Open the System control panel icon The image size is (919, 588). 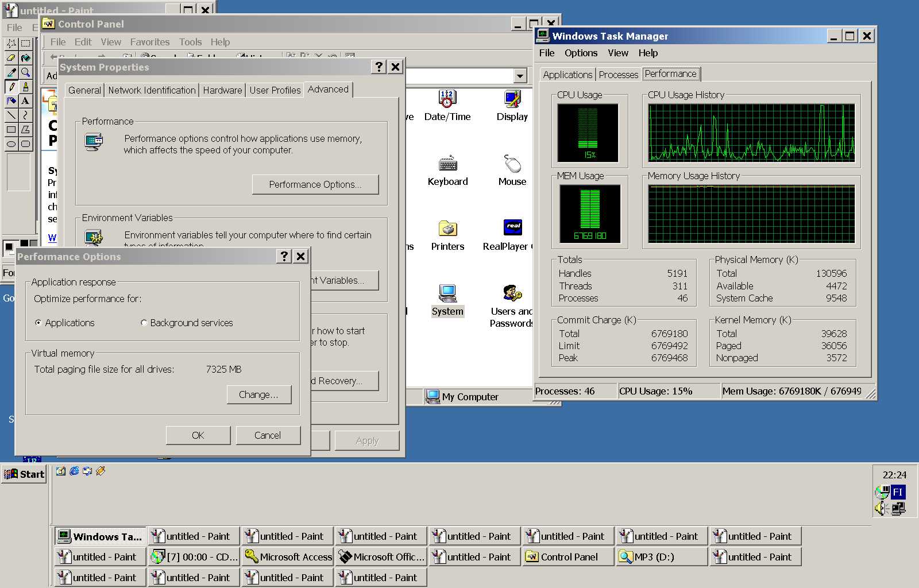pyautogui.click(x=447, y=301)
